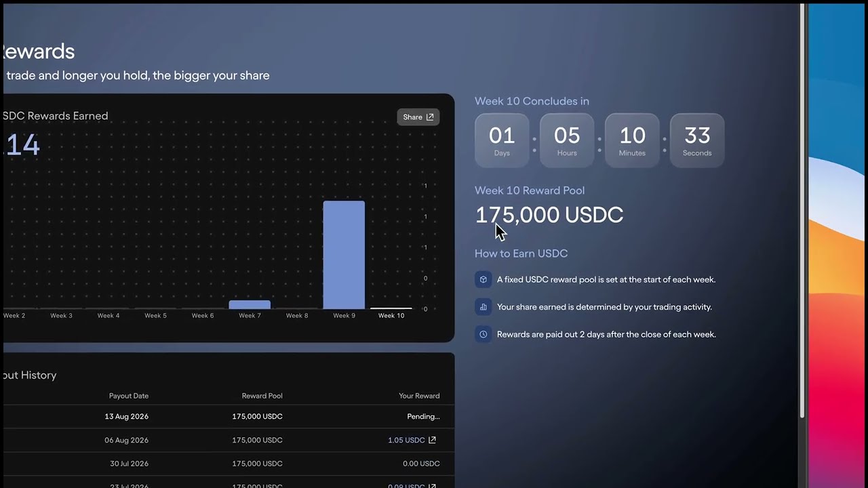Select the Week 9 axis label

pos(344,316)
